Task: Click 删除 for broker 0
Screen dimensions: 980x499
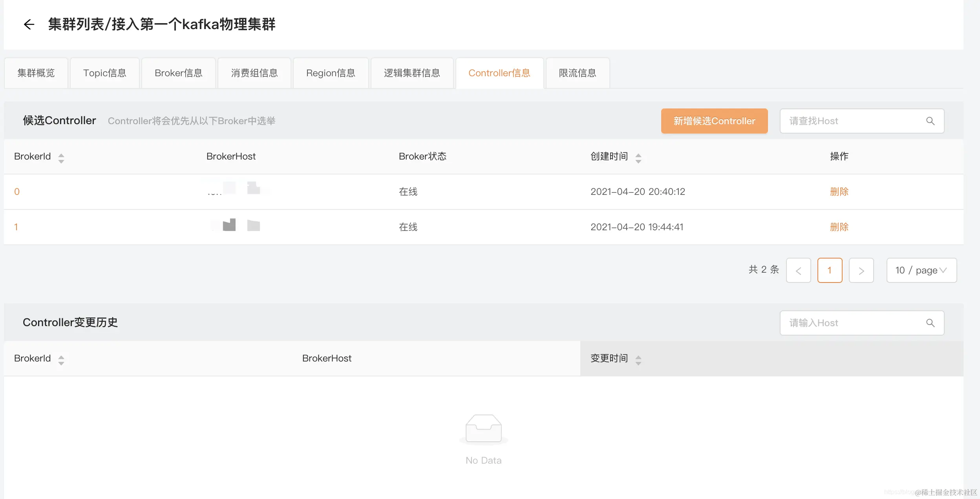Action: click(839, 192)
